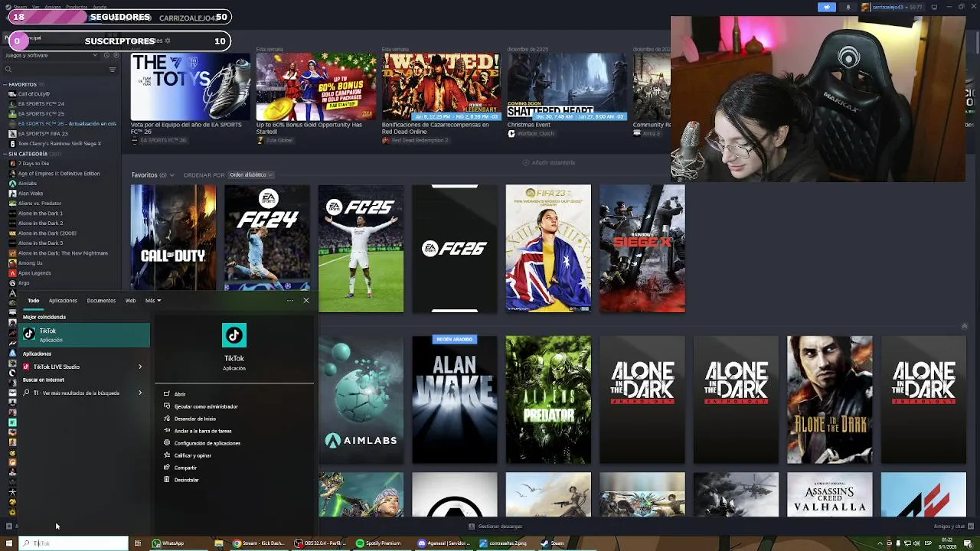Viewport: 980px width, 551px height.
Task: Open Aliens vs Predator game cover
Action: tap(548, 399)
